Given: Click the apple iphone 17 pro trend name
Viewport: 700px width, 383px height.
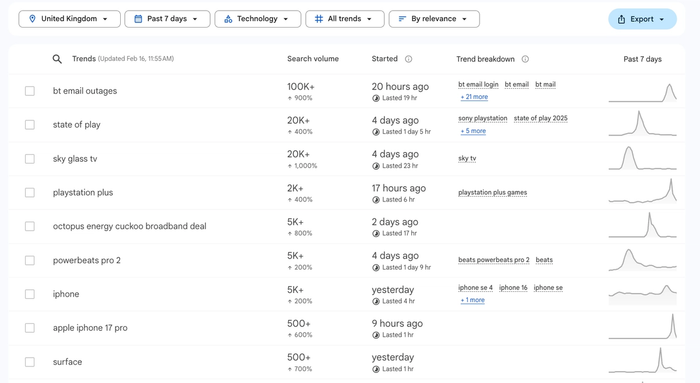Looking at the screenshot, I should [90, 328].
